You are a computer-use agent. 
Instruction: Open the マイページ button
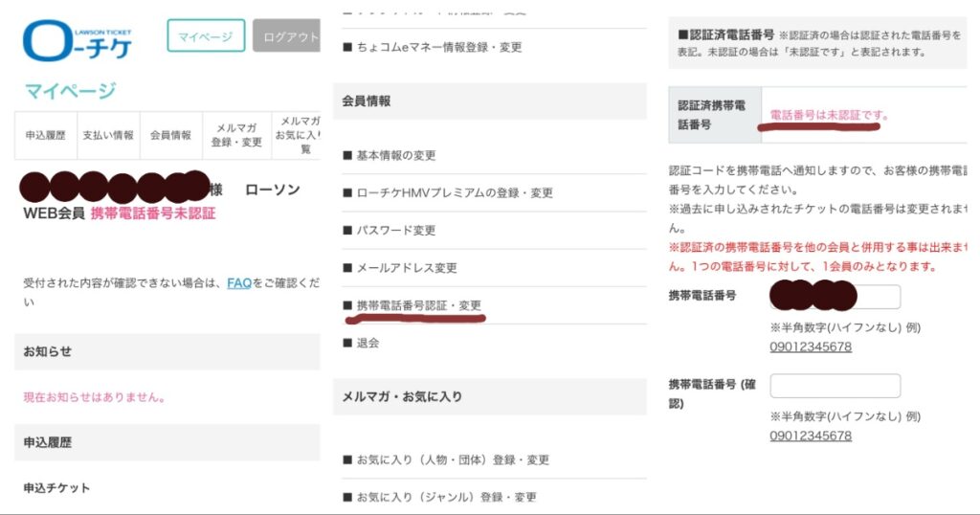pos(206,36)
